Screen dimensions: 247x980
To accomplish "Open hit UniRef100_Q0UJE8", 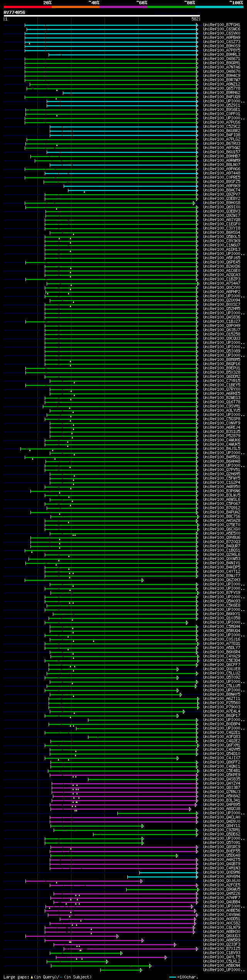I will [x=222, y=669].
